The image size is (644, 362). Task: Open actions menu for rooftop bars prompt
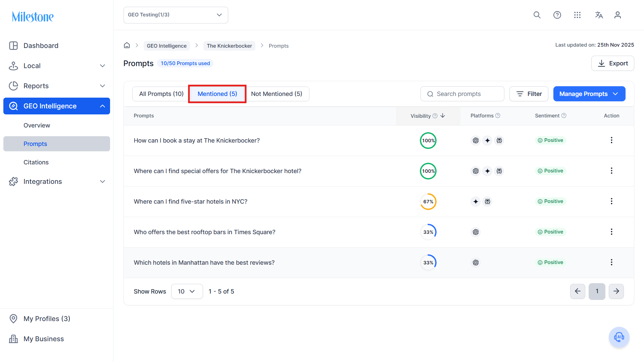tap(611, 232)
